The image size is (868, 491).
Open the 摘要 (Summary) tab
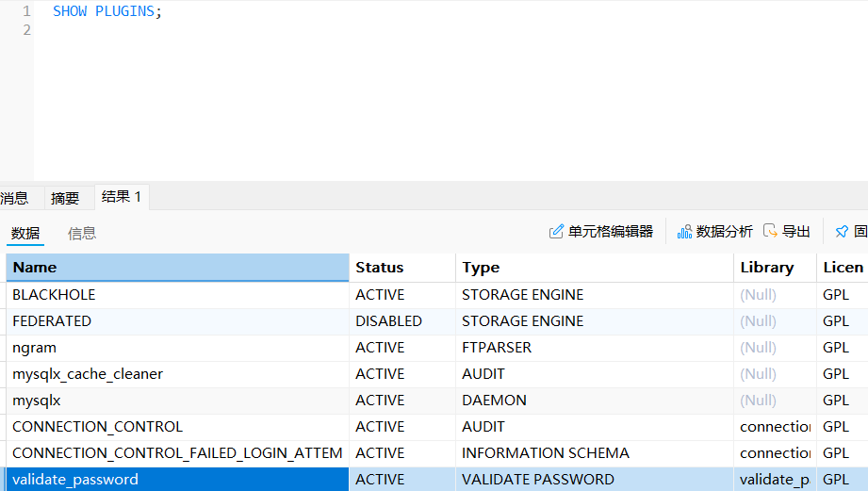(65, 198)
